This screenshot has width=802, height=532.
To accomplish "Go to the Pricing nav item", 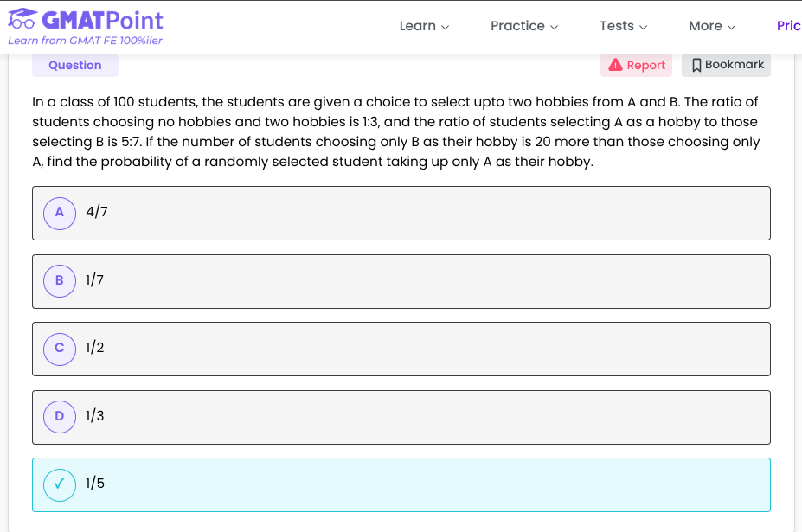I will coord(788,26).
